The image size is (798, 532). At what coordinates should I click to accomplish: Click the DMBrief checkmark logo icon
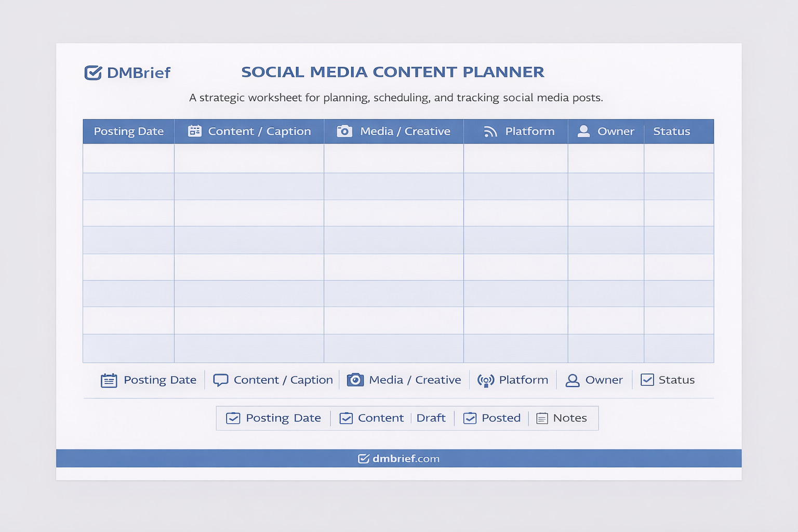click(93, 73)
